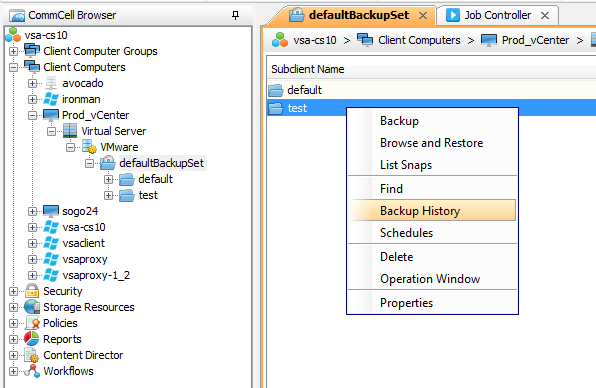This screenshot has width=596, height=388.
Task: Expand the Policies node
Action: click(x=13, y=323)
